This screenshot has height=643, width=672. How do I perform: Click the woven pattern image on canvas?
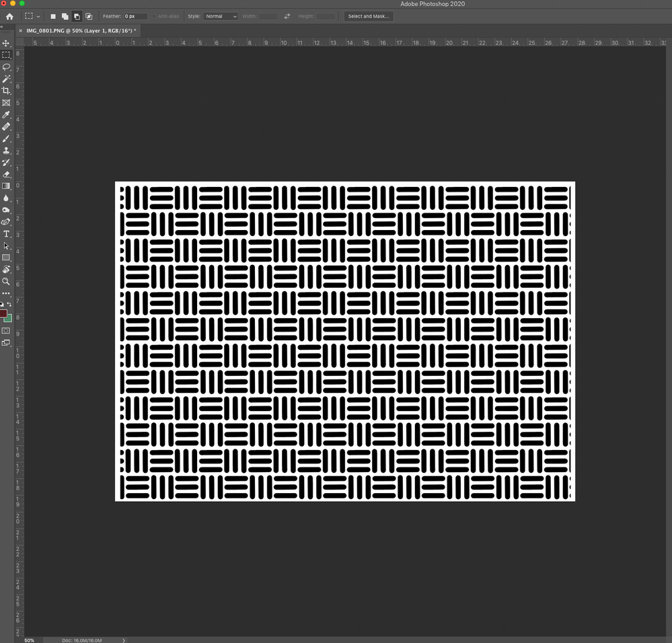click(x=345, y=342)
